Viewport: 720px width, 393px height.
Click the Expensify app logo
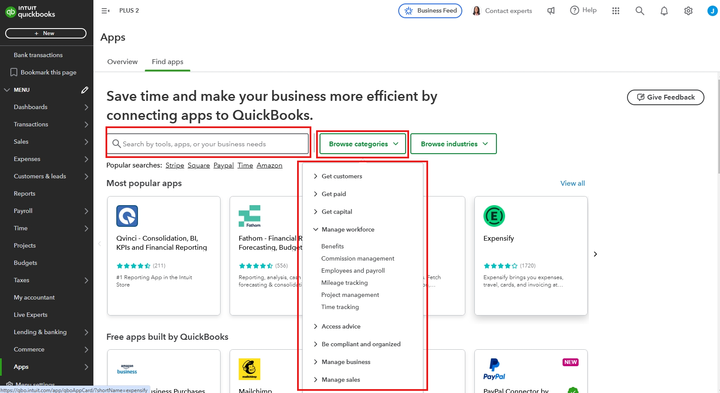494,216
